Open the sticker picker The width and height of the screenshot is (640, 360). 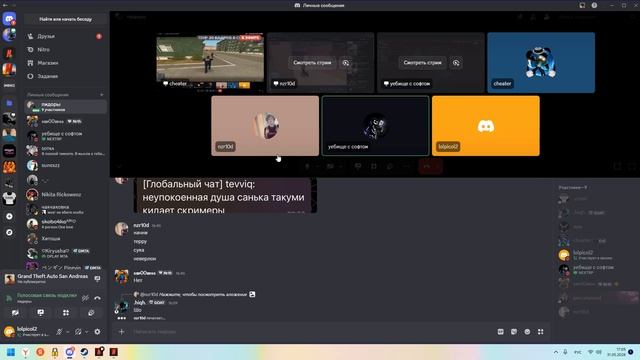[x=514, y=332]
